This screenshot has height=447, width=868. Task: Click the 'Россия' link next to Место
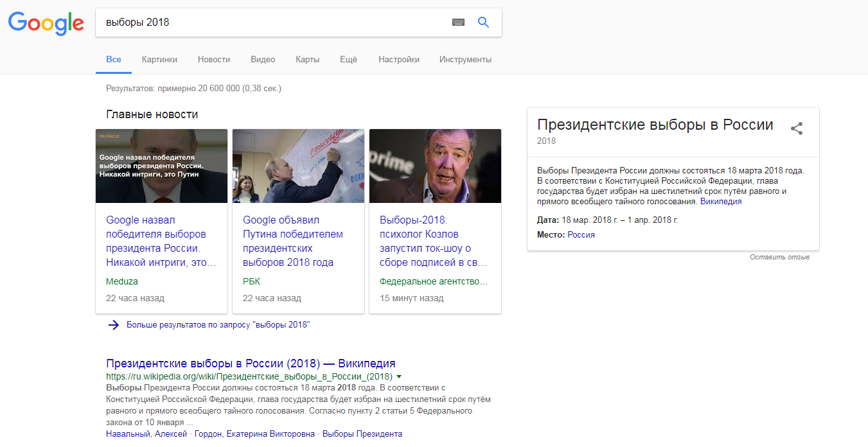(581, 235)
